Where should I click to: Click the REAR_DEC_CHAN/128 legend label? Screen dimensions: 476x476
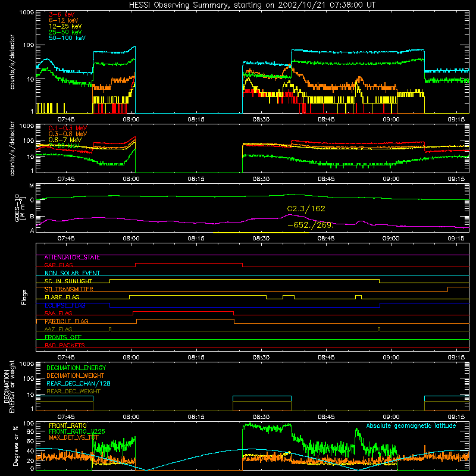click(x=79, y=383)
